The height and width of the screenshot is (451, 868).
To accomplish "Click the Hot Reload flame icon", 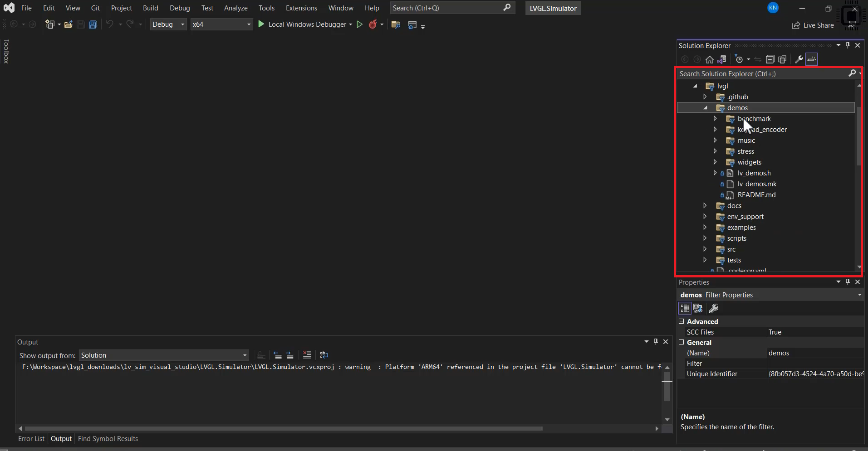I will pos(373,24).
